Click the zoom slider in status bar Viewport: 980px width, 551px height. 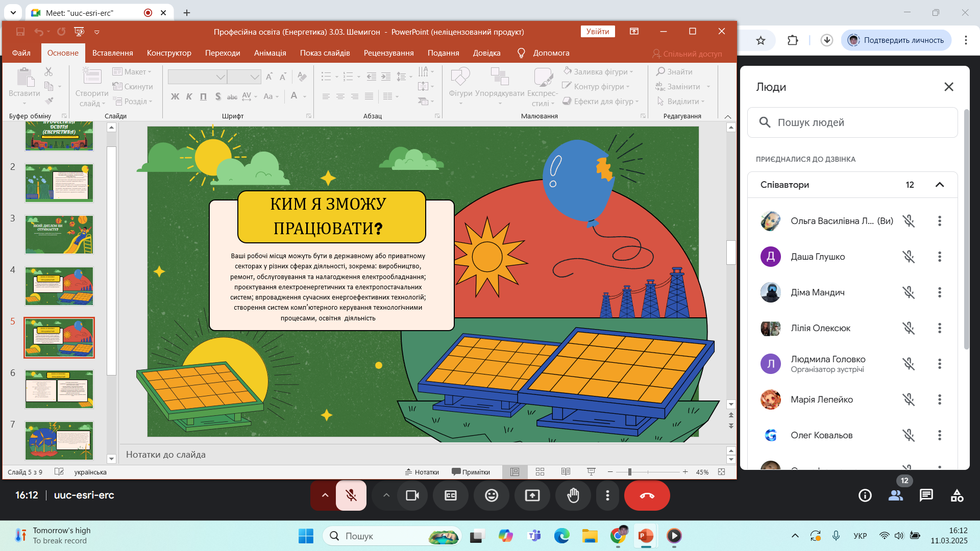[648, 472]
